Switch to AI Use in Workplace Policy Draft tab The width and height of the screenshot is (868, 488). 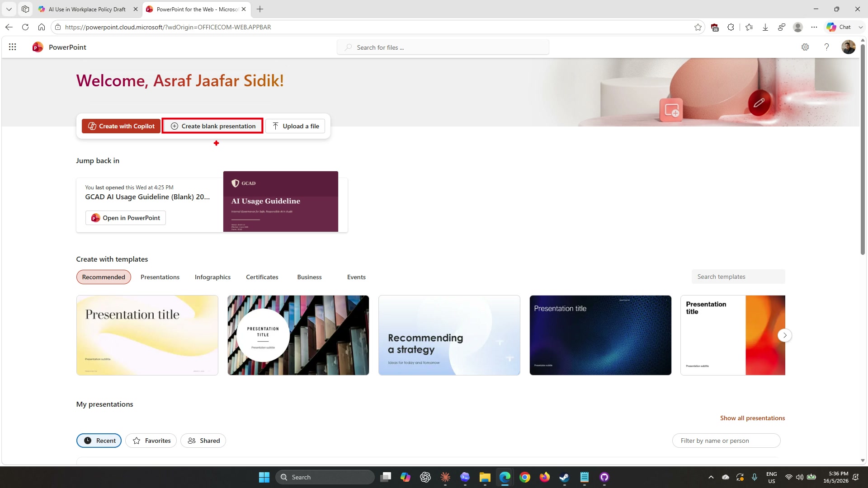pyautogui.click(x=87, y=9)
